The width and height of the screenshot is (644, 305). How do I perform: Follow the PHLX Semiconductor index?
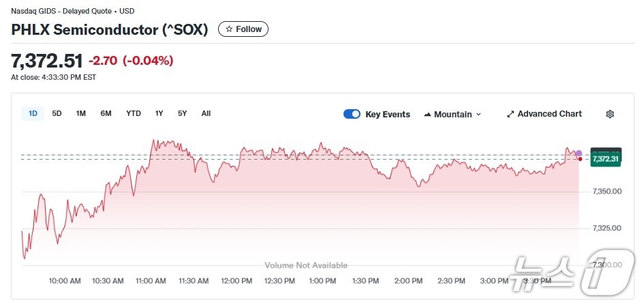pyautogui.click(x=243, y=29)
